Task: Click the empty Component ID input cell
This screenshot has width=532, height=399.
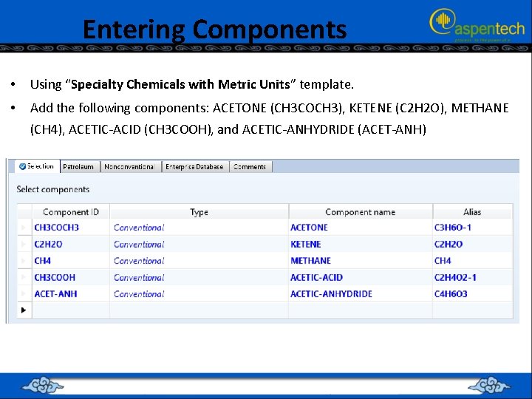Action: coord(71,310)
